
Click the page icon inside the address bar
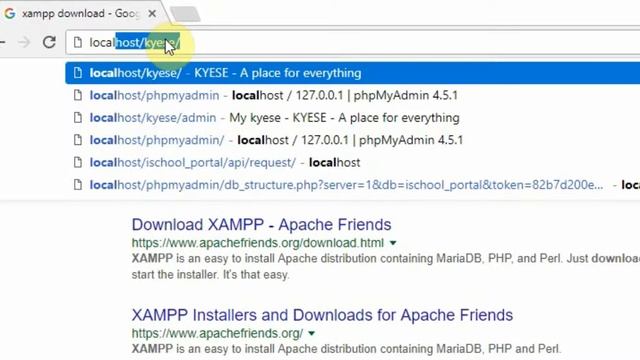click(x=78, y=42)
